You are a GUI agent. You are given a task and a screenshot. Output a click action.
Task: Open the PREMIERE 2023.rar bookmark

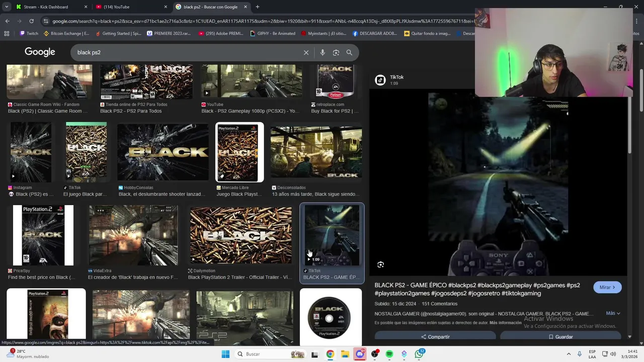tap(169, 34)
